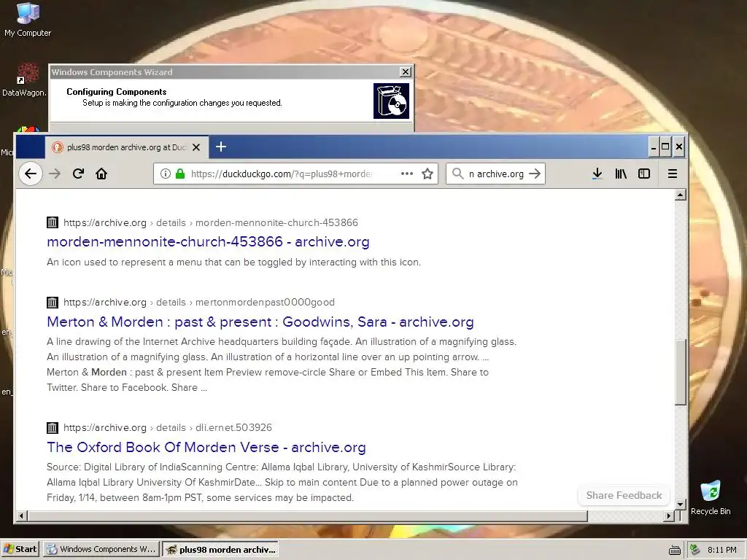Screen dimensions: 747x560
Task: Click the keyboard icon in system tray
Action: click(x=675, y=550)
